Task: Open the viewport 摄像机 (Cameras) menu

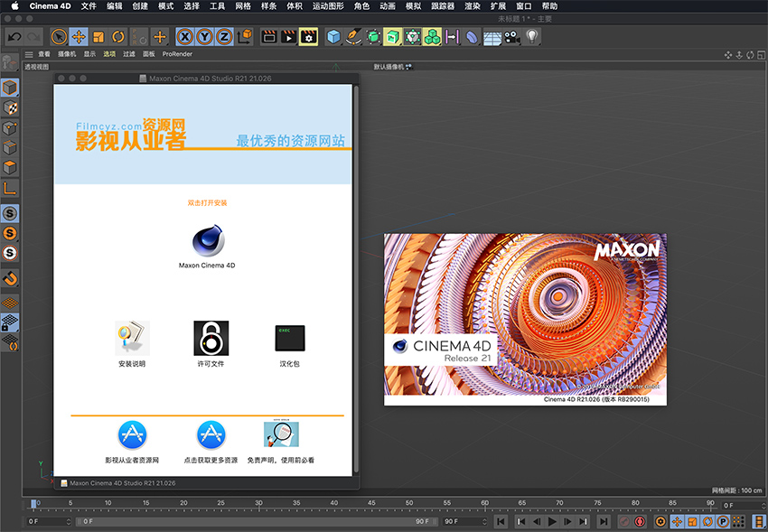Action: (67, 54)
